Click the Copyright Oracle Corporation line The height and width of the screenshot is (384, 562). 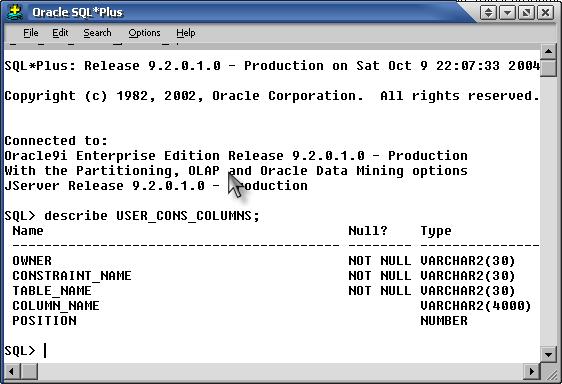coord(272,96)
